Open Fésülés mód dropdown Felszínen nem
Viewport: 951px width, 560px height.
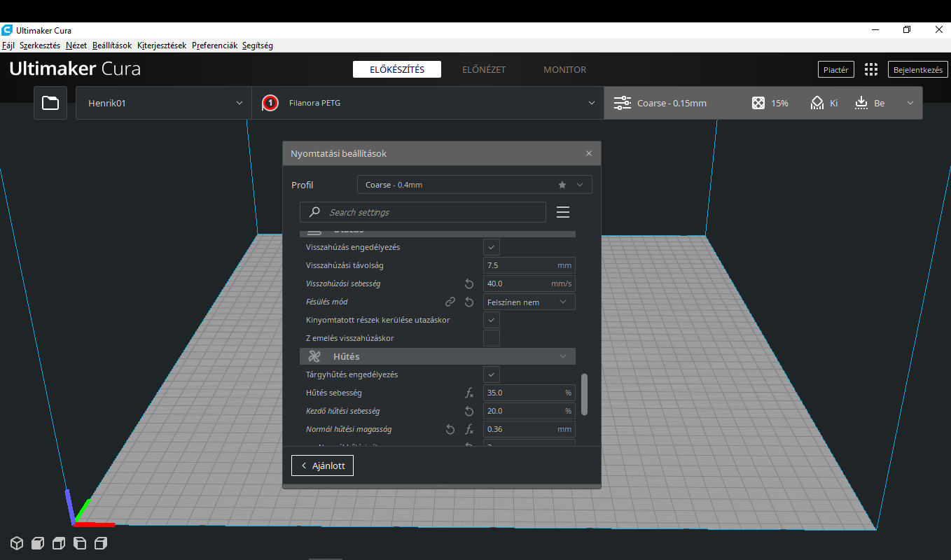[x=529, y=302]
